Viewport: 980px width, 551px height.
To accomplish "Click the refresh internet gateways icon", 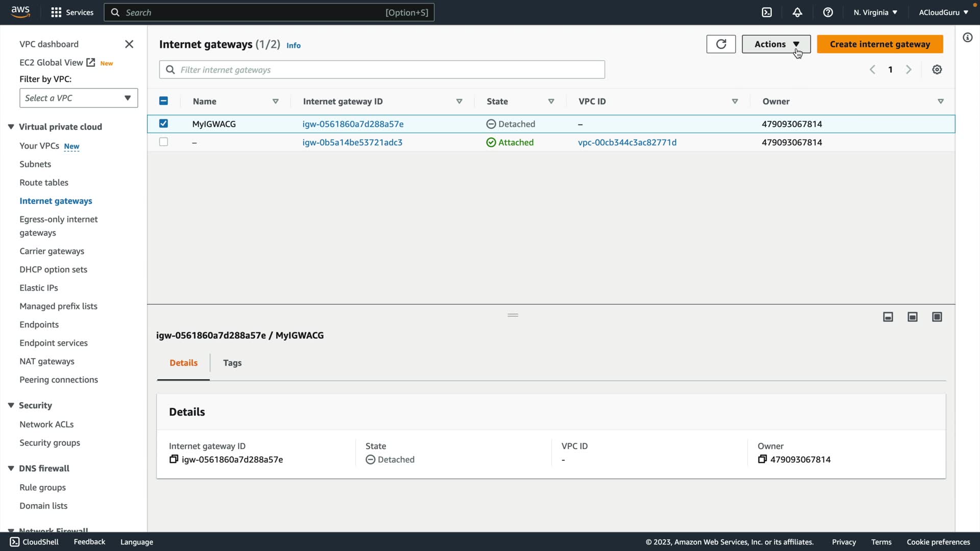I will (721, 44).
